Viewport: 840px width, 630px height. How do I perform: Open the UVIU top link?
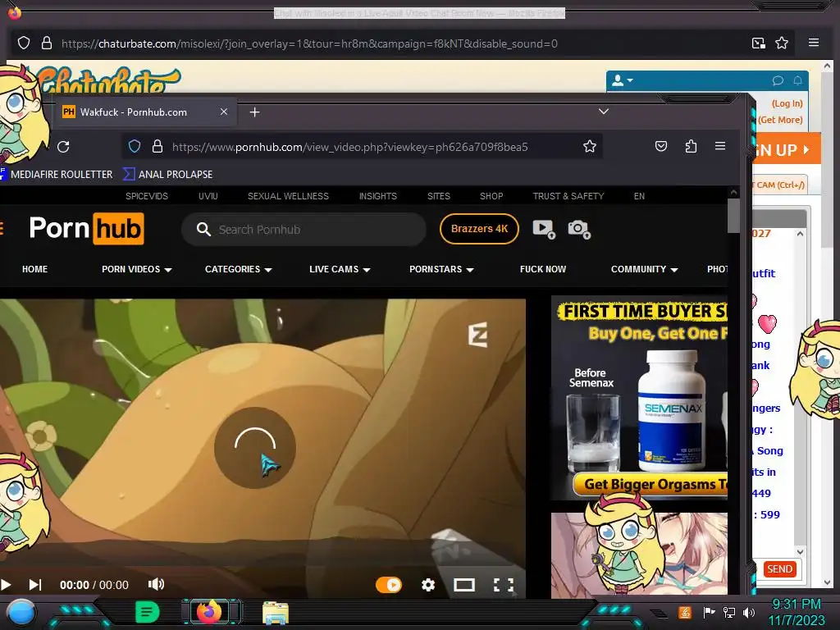208,196
